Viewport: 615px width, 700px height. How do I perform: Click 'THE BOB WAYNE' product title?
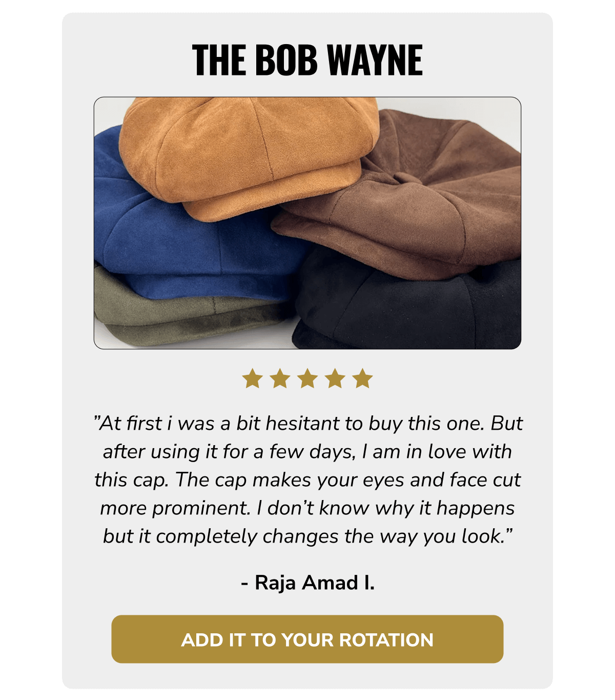coord(307,60)
